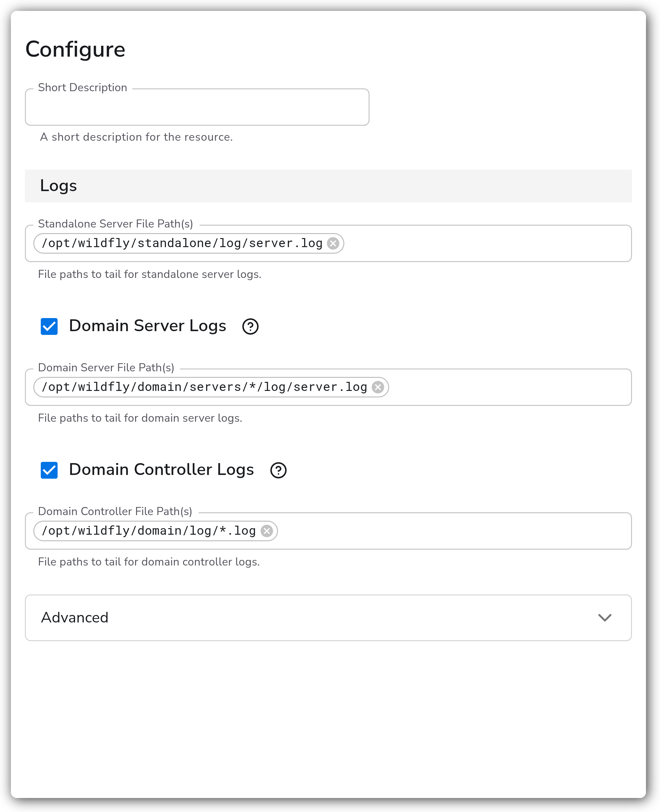
Task: Click the Logs section header
Action: point(328,186)
